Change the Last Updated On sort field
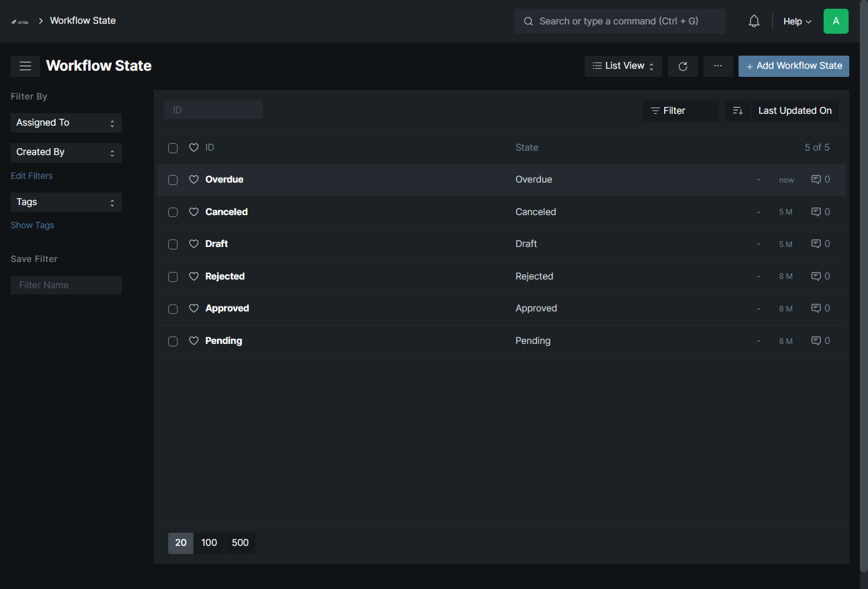The height and width of the screenshot is (589, 868). click(x=795, y=111)
